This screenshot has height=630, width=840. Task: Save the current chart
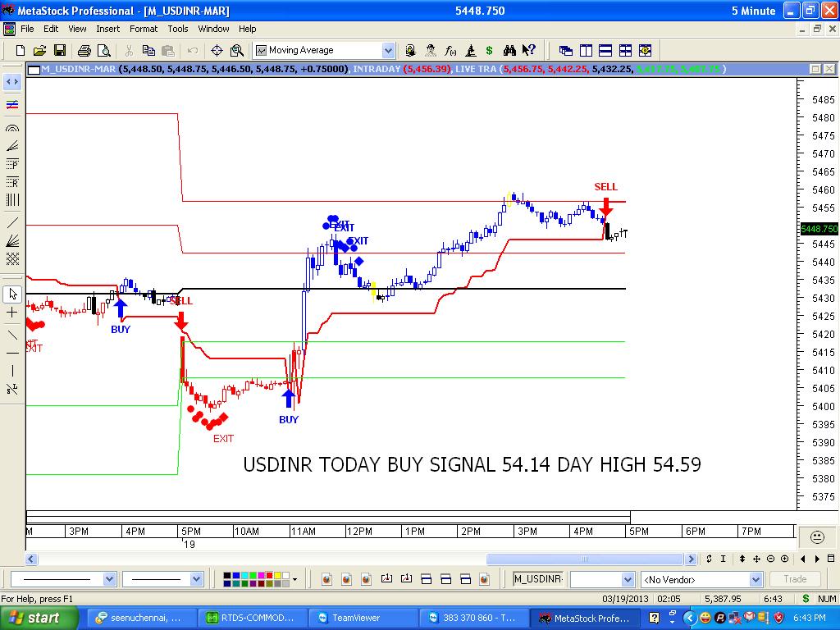58,50
